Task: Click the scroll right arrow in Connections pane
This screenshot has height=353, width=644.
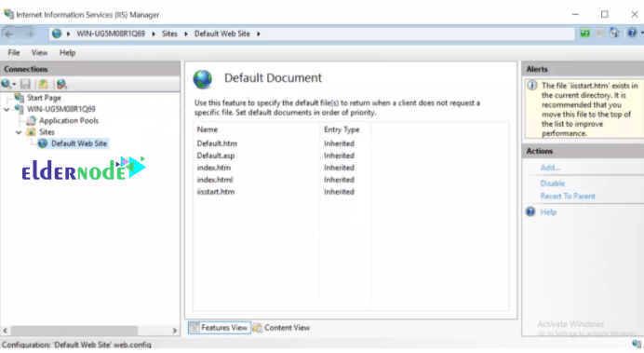Action: coord(175,330)
